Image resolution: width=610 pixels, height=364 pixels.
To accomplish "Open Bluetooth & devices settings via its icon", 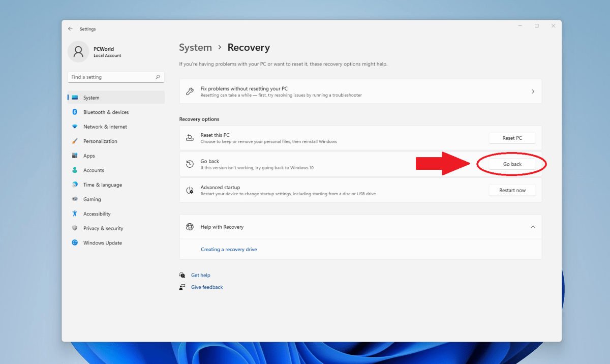I will pos(75,112).
